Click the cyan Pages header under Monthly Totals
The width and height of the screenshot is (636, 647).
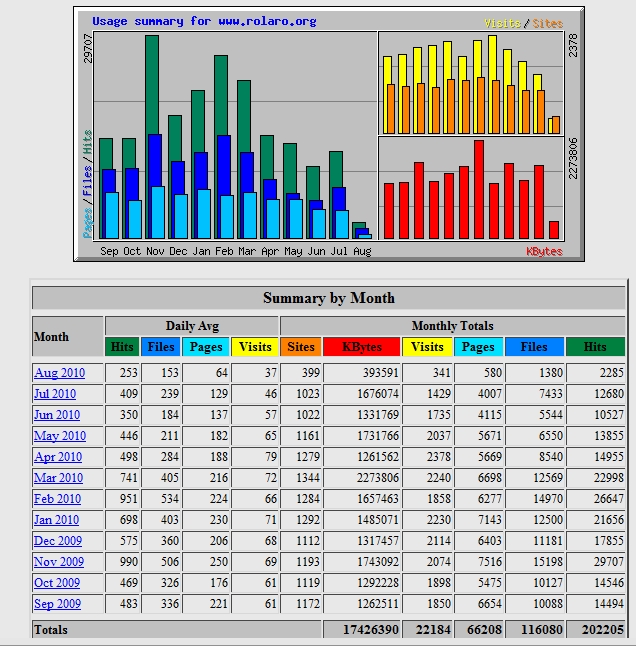pos(478,347)
